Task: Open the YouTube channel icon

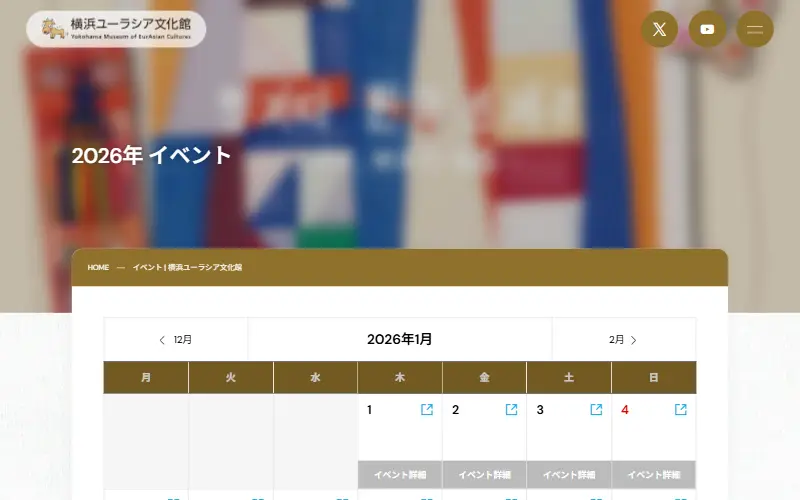Action: coord(707,29)
